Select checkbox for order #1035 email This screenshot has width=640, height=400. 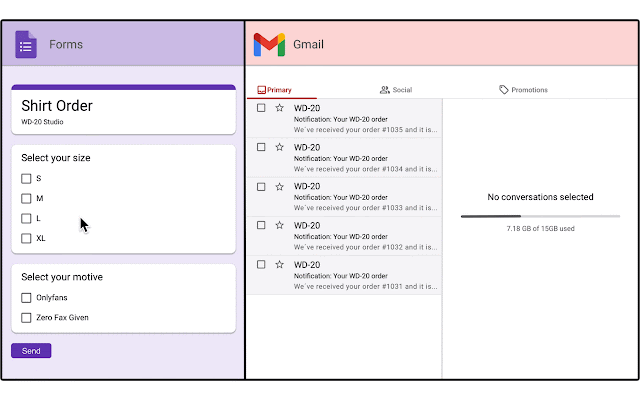click(x=261, y=108)
